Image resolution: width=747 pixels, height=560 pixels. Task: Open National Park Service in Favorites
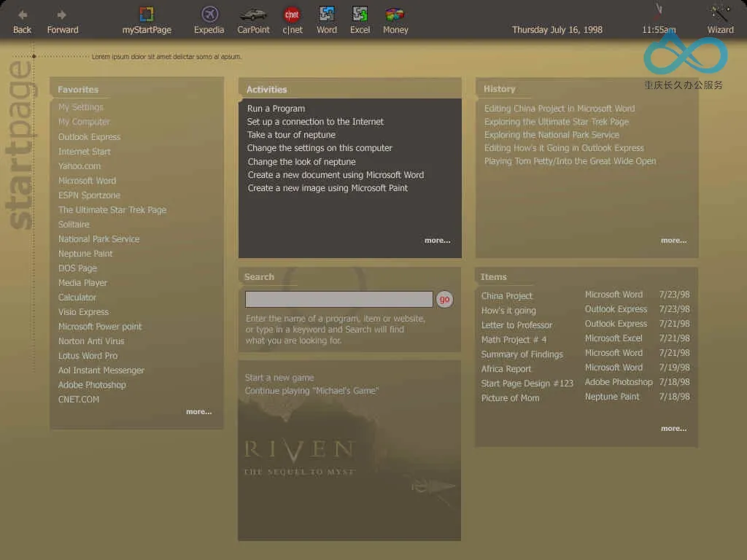tap(99, 239)
